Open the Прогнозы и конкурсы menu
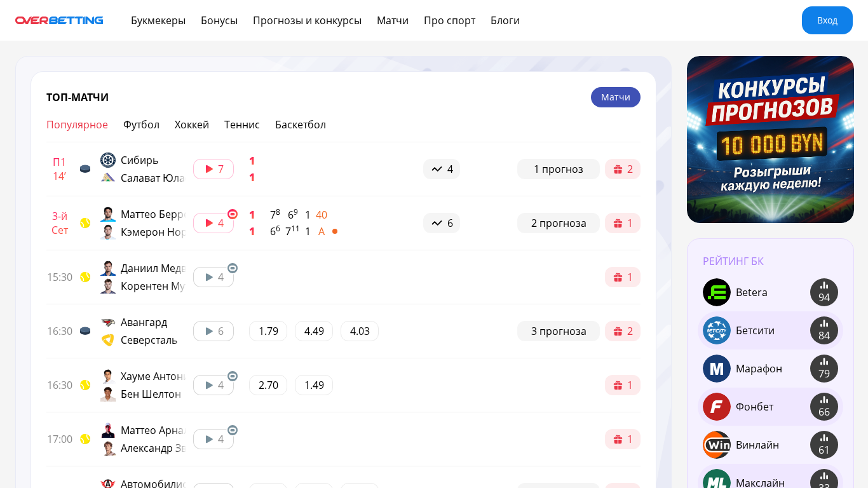 click(x=307, y=20)
